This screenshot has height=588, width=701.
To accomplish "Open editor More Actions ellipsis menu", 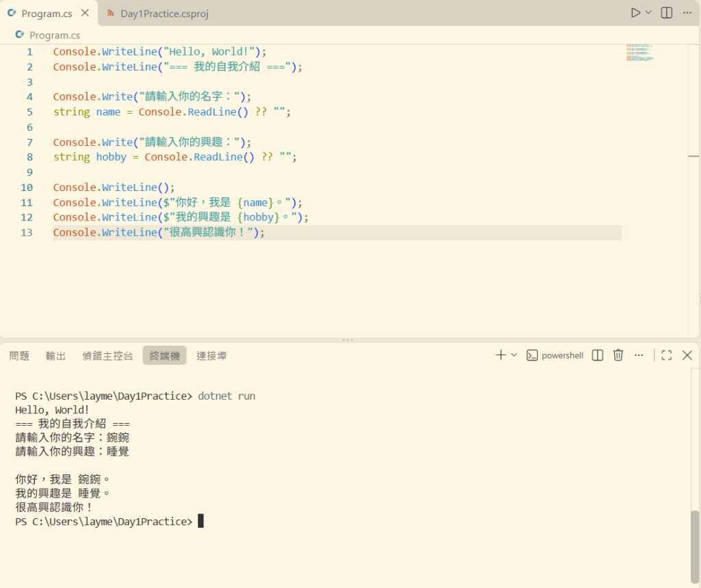I will point(687,13).
